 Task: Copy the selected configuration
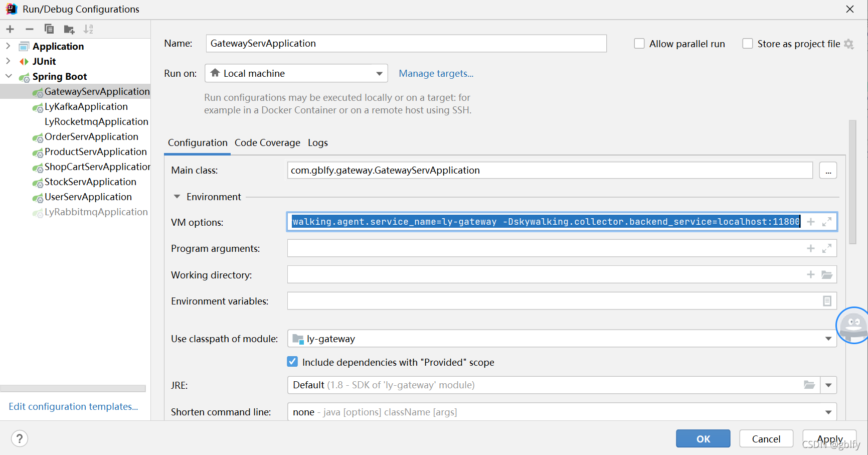click(49, 29)
